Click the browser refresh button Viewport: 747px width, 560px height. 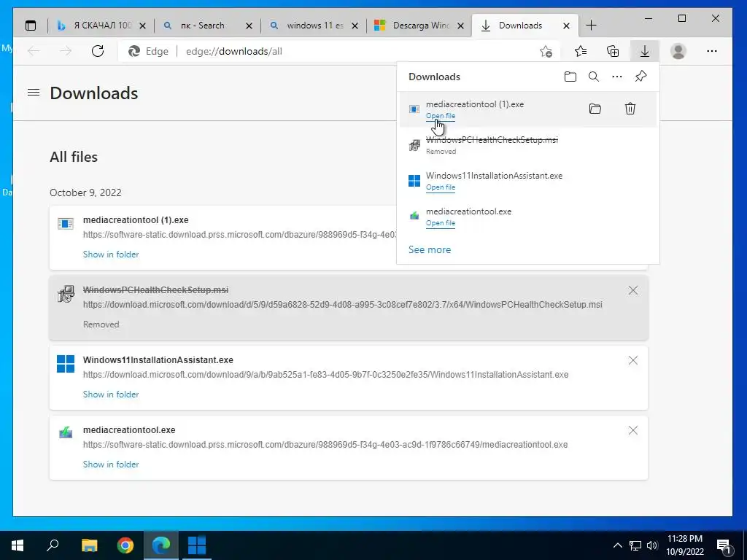[x=98, y=51]
